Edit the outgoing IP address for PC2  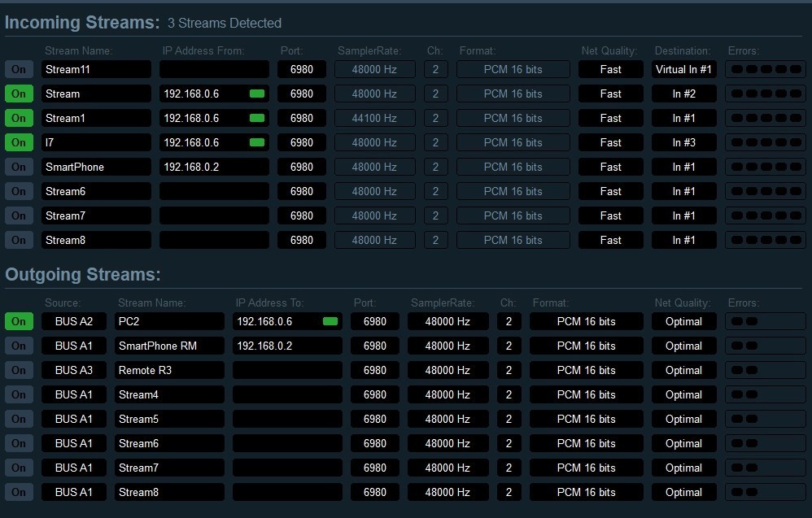[x=277, y=321]
